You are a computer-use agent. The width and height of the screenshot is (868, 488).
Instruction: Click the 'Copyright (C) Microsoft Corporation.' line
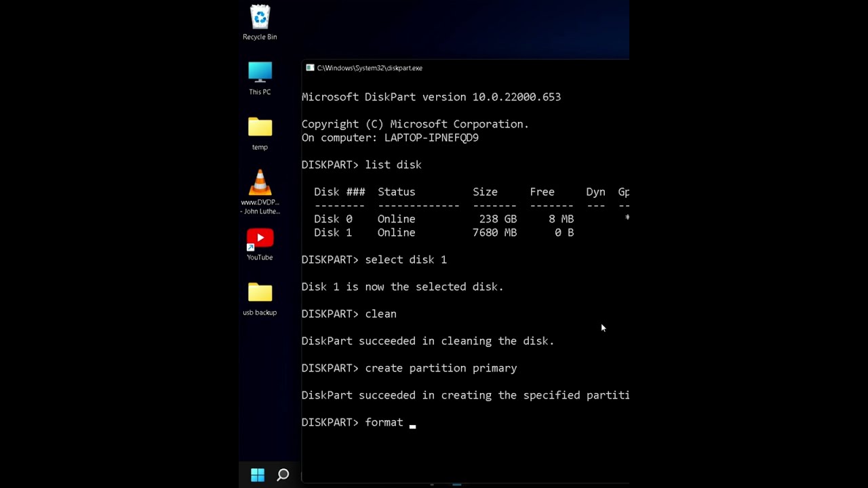pyautogui.click(x=415, y=124)
